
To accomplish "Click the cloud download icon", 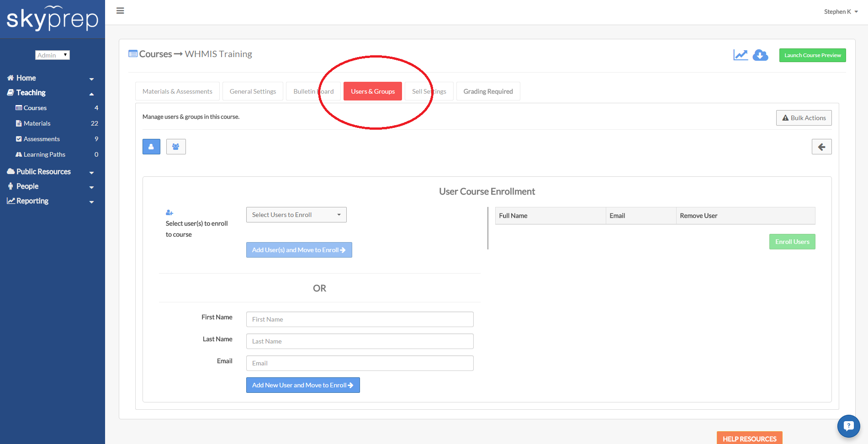I will 760,55.
